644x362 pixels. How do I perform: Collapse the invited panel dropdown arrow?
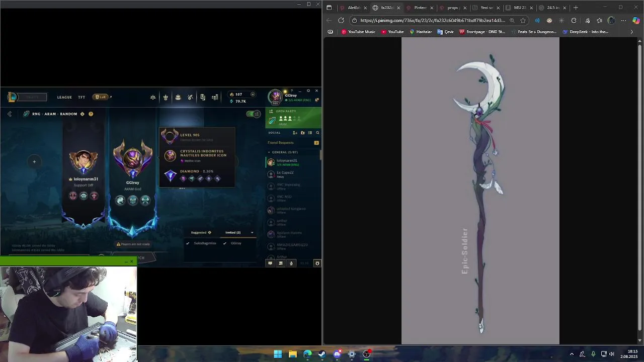252,233
